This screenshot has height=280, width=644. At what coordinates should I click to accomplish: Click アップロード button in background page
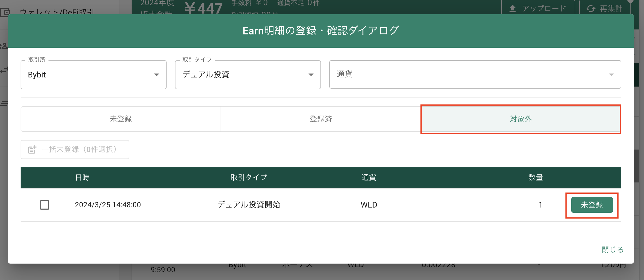[538, 8]
